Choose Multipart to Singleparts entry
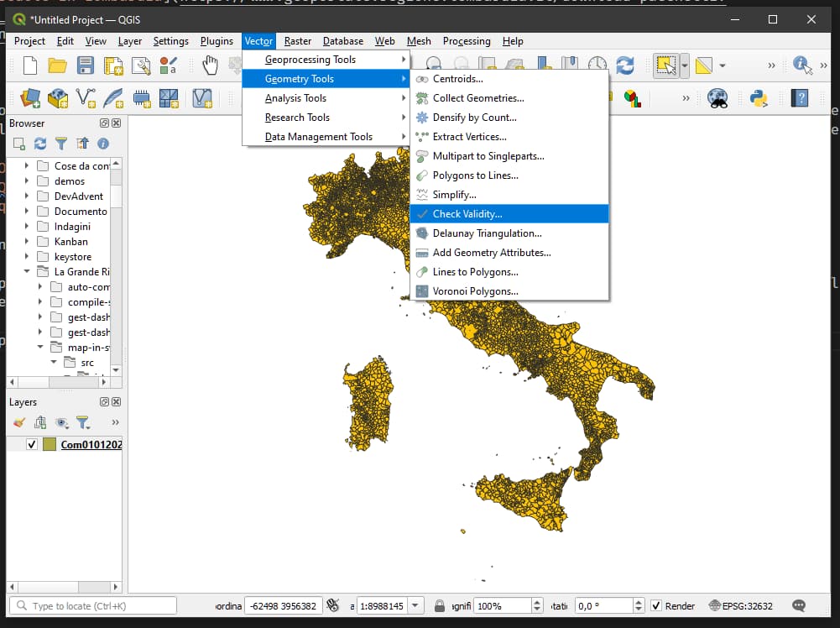Screen dimensions: 840x628 click(509, 156)
